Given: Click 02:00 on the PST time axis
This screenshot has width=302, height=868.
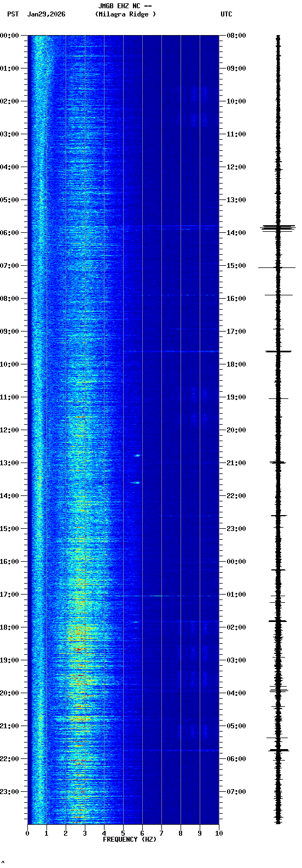Looking at the screenshot, I should click(x=9, y=101).
